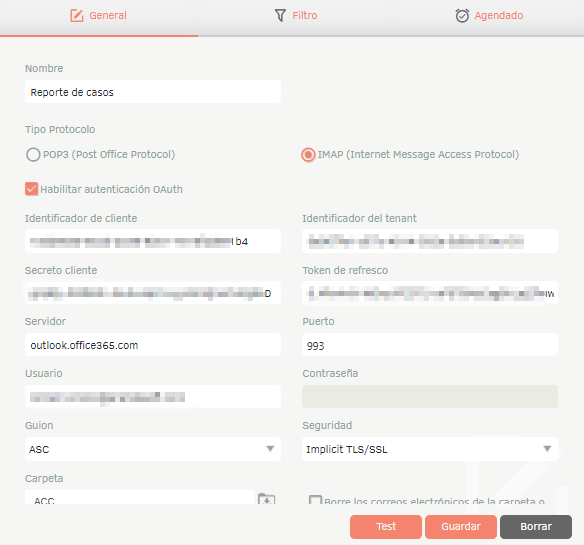Viewport: 584px width, 545px height.
Task: Switch to the Agendado tab
Action: tap(489, 16)
